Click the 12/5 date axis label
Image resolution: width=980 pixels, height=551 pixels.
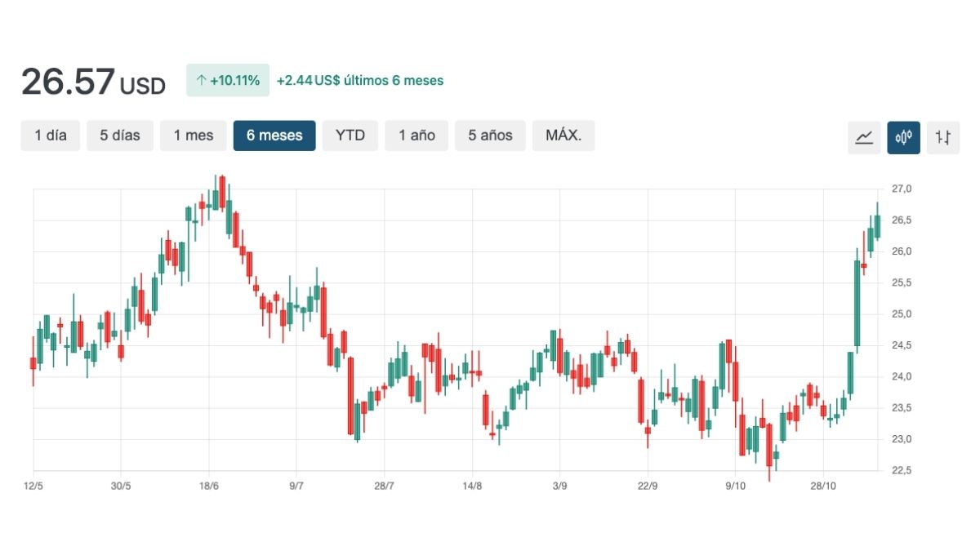(33, 486)
